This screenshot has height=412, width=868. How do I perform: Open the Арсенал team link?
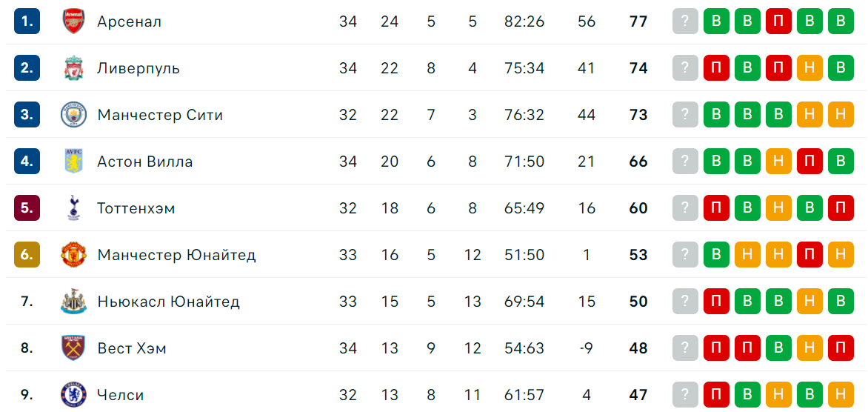click(x=130, y=21)
